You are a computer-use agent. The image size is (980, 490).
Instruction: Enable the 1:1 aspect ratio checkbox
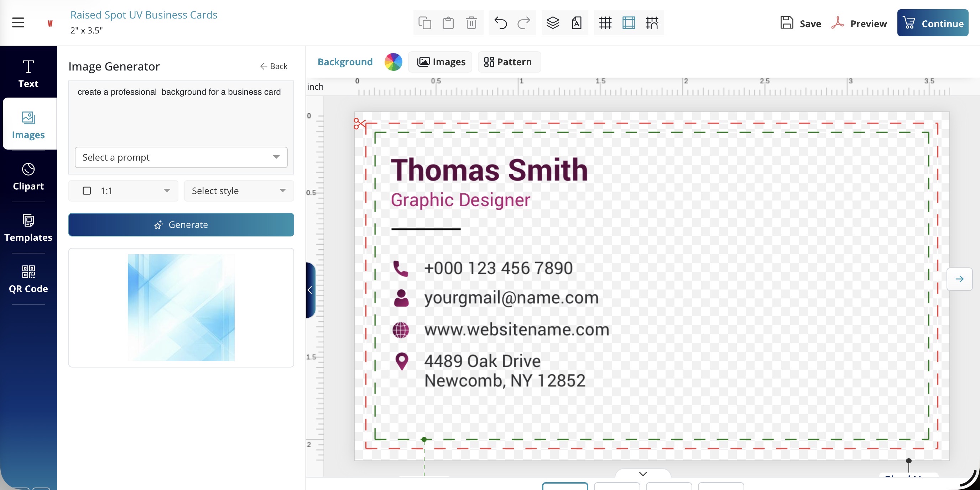point(87,191)
